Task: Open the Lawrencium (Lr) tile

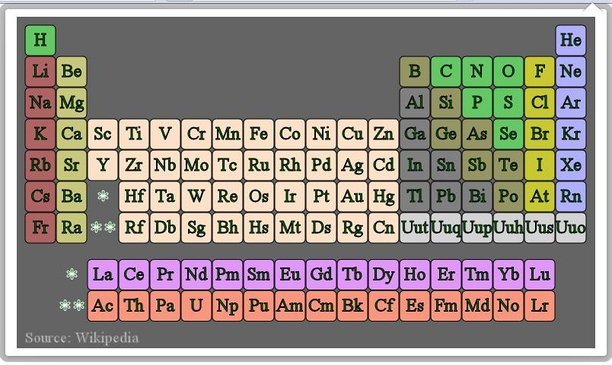Action: [540, 306]
